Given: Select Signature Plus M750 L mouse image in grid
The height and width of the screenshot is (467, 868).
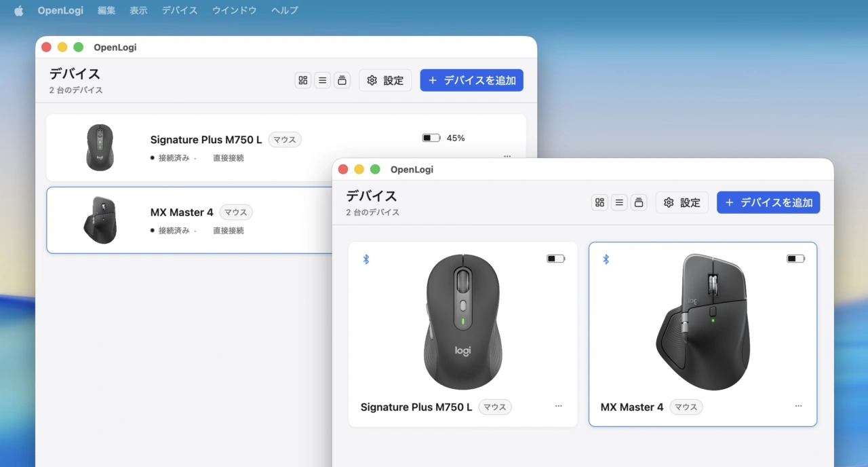Looking at the screenshot, I should (x=462, y=322).
